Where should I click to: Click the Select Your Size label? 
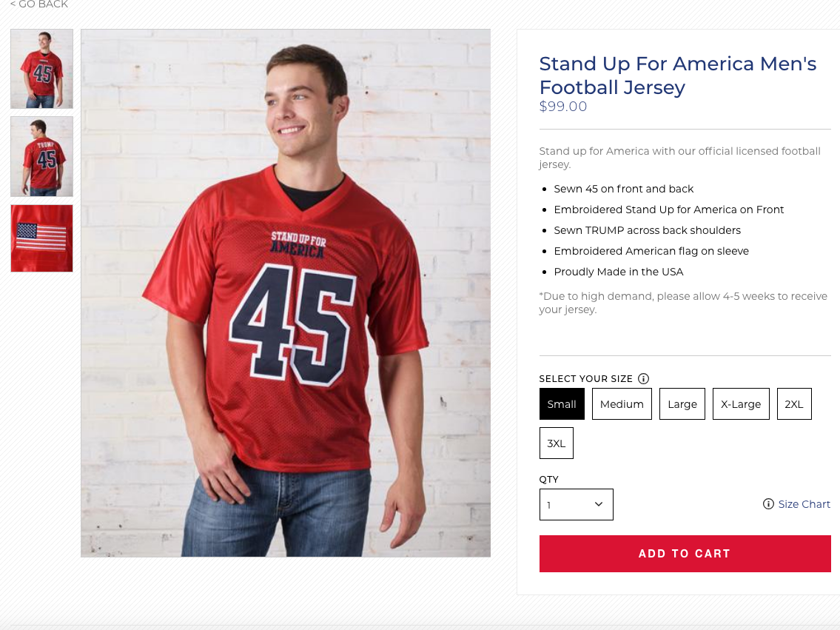pos(585,379)
